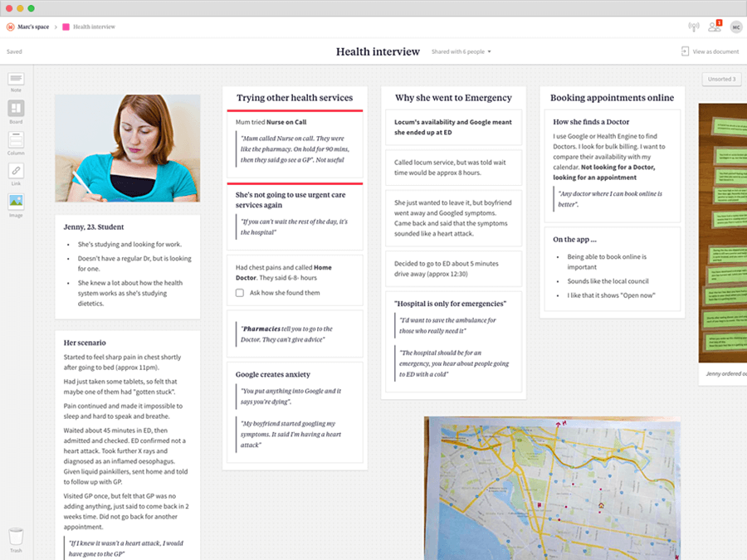
Task: Expand the "Shared with 6 people" dropdown
Action: tap(461, 51)
